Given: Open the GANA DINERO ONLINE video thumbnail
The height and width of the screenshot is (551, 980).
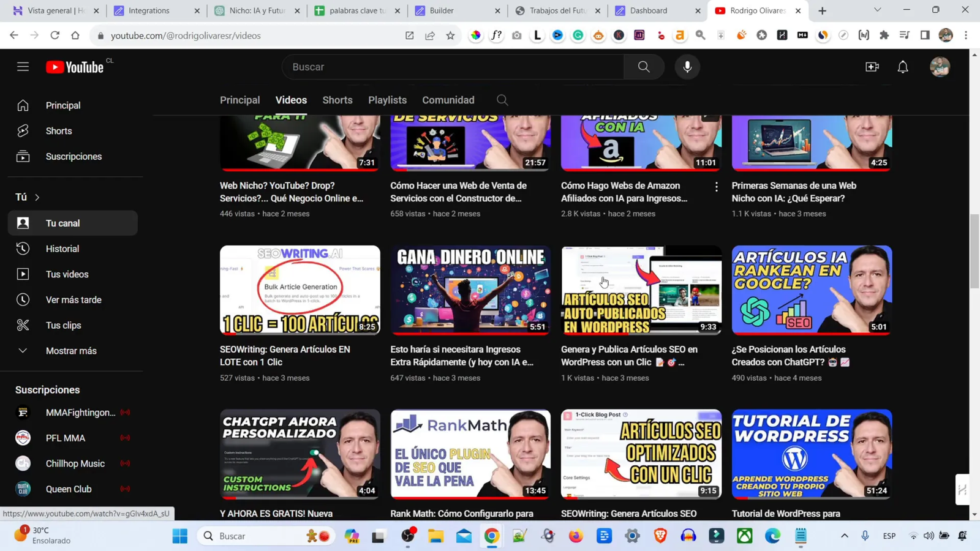Looking at the screenshot, I should (470, 290).
